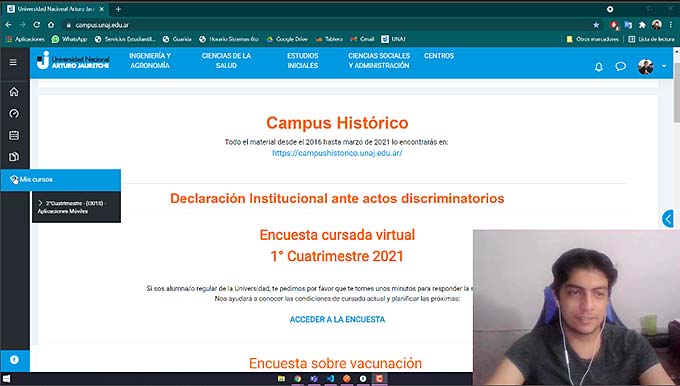680x386 pixels.
Task: Click ACCEDER A LA ENCUESTA link
Action: 337,320
